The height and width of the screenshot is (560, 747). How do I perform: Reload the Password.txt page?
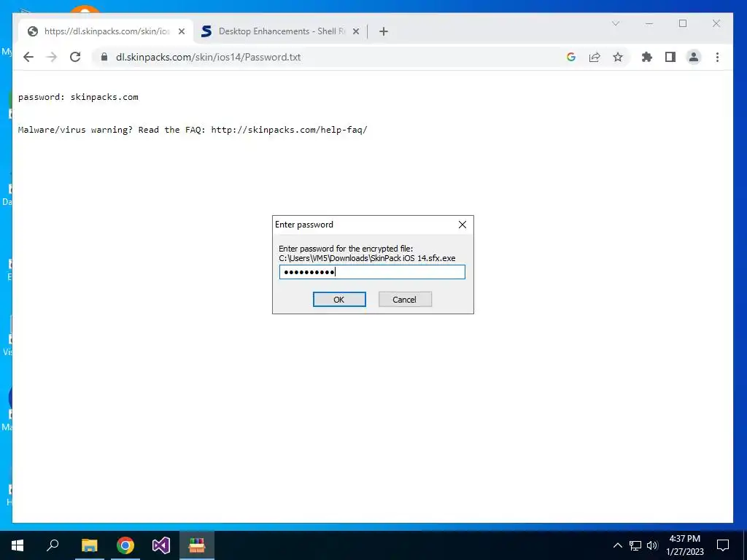[x=75, y=57]
